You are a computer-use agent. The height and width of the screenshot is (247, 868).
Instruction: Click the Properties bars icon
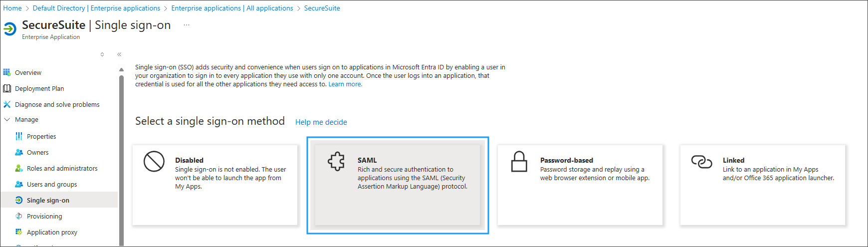(19, 136)
